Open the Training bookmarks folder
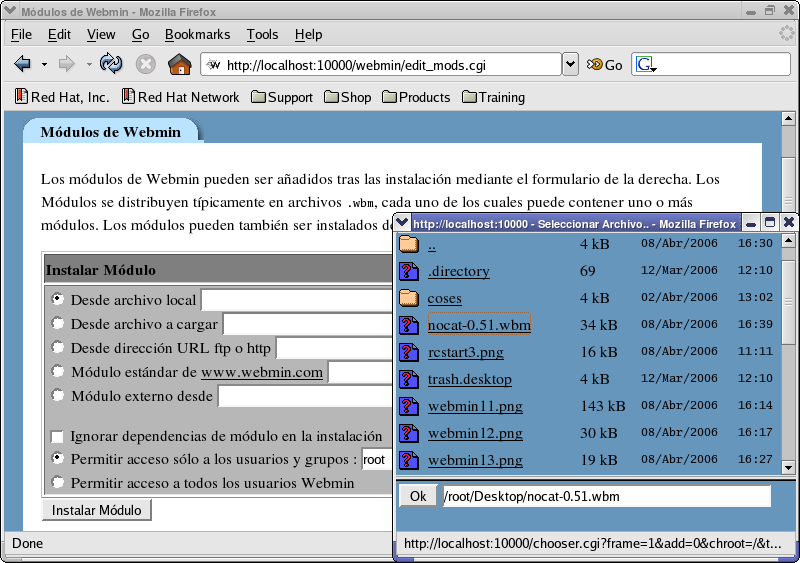Image resolution: width=800 pixels, height=563 pixels. click(x=493, y=97)
